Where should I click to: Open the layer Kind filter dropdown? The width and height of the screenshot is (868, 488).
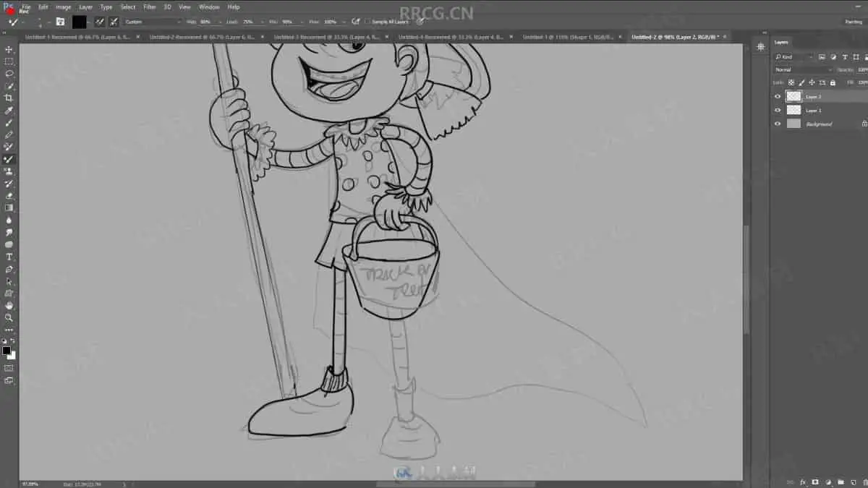tap(793, 56)
